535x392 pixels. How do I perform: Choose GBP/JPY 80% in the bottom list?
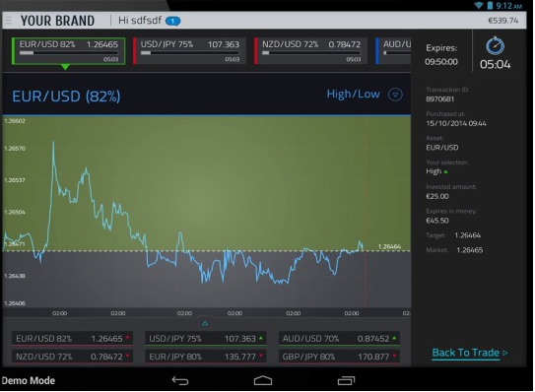339,357
